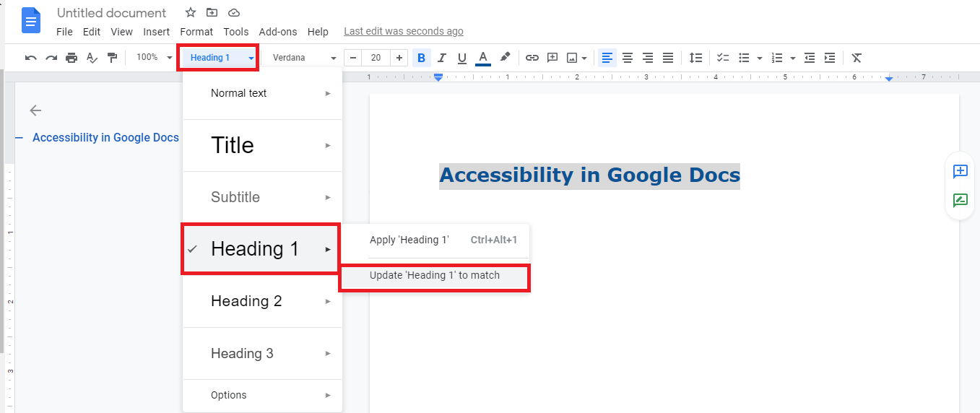
Task: Click the highlighted heading in the document
Action: 589,175
